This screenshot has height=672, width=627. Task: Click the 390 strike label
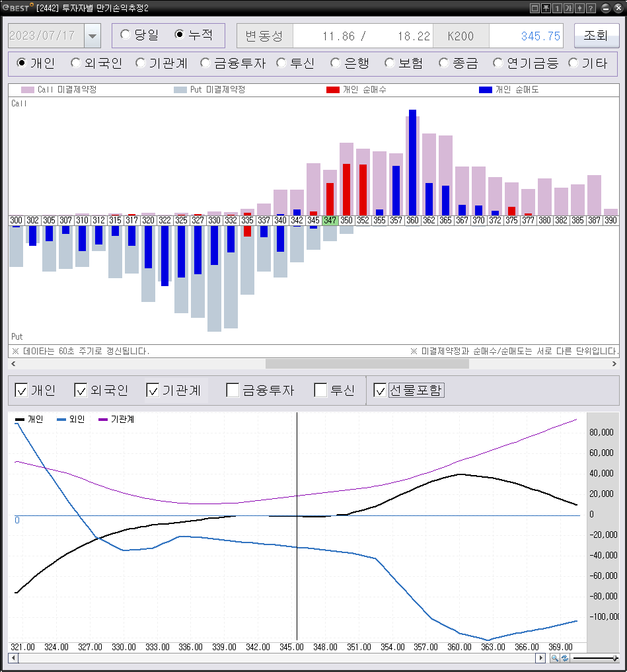pos(610,220)
